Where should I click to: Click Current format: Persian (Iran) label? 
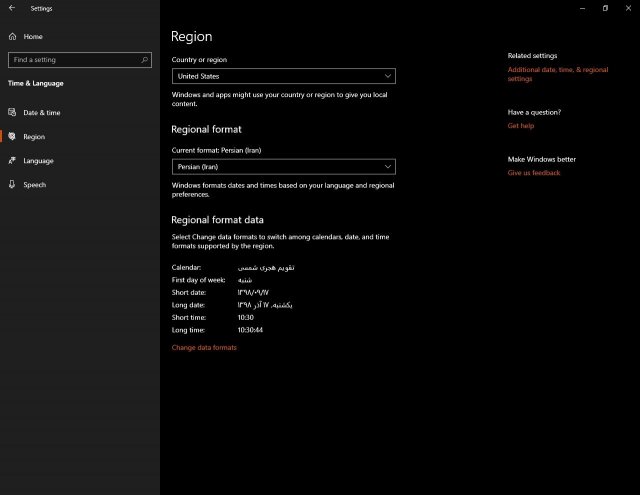click(x=216, y=150)
